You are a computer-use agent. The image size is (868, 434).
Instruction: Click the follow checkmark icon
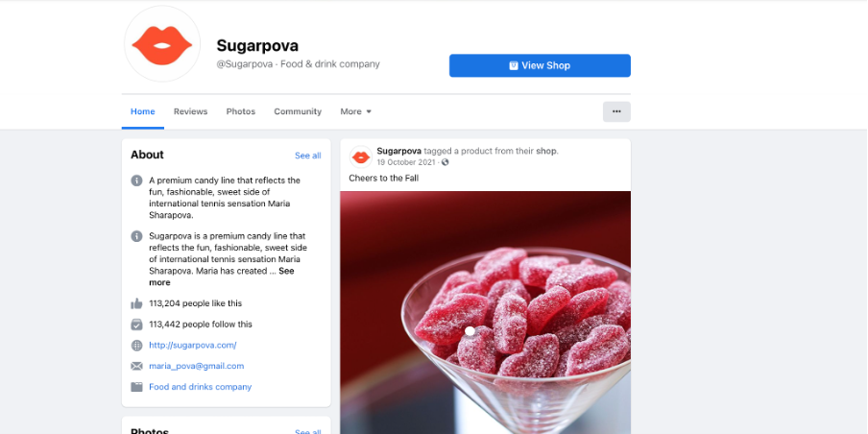coord(136,325)
